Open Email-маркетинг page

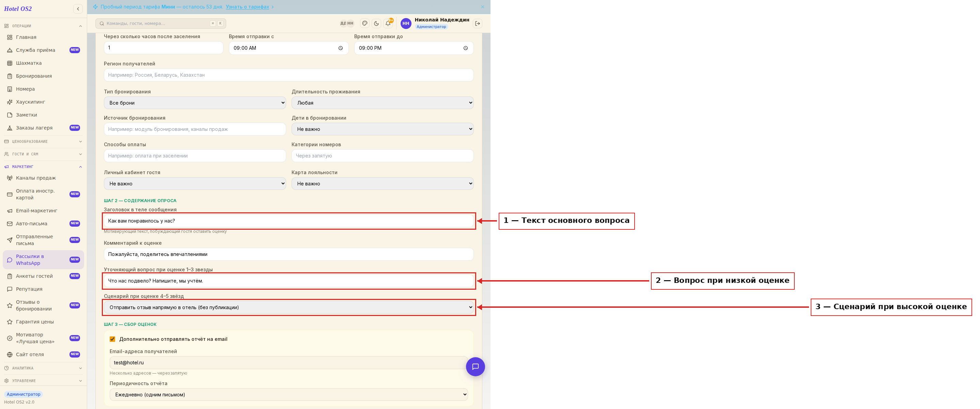pos(43,211)
